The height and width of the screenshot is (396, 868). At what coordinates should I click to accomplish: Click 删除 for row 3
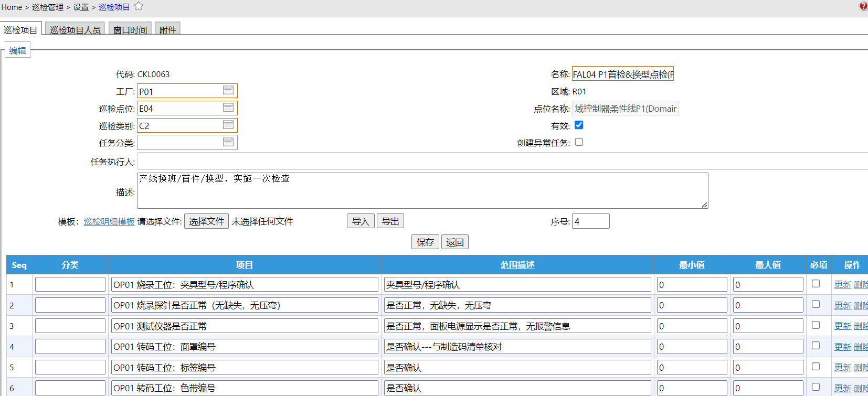click(861, 326)
